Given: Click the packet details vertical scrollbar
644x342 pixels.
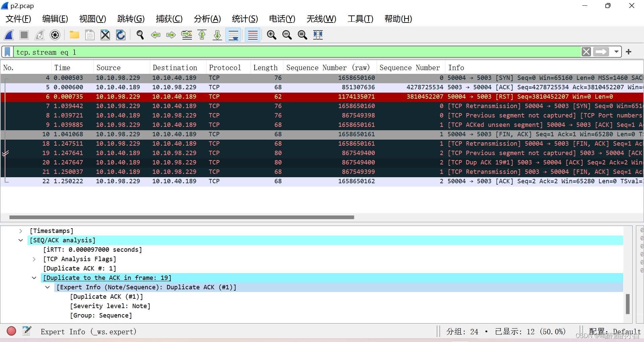Looking at the screenshot, I should pos(628,304).
